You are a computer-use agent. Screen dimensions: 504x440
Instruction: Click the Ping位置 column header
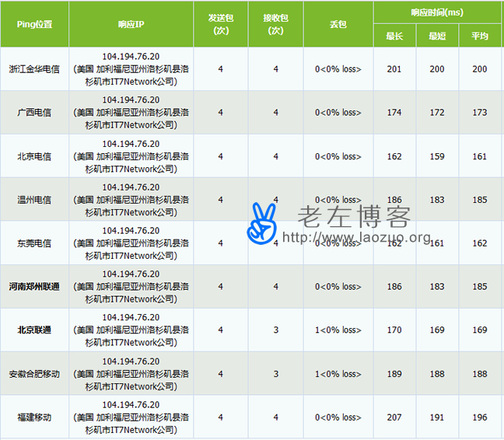tap(34, 24)
